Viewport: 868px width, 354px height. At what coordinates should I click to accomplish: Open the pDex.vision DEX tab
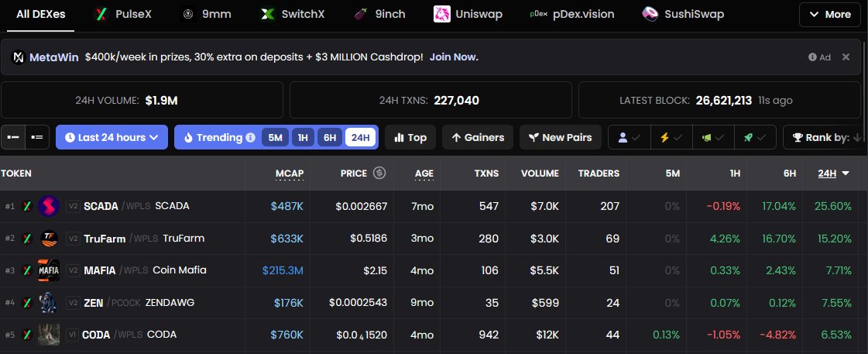[572, 15]
